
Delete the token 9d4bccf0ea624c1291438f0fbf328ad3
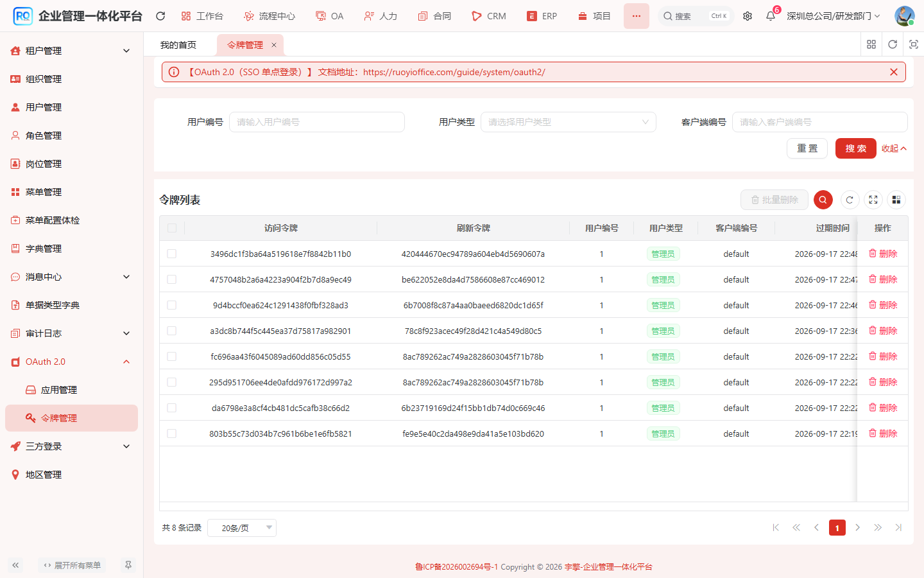coord(883,305)
